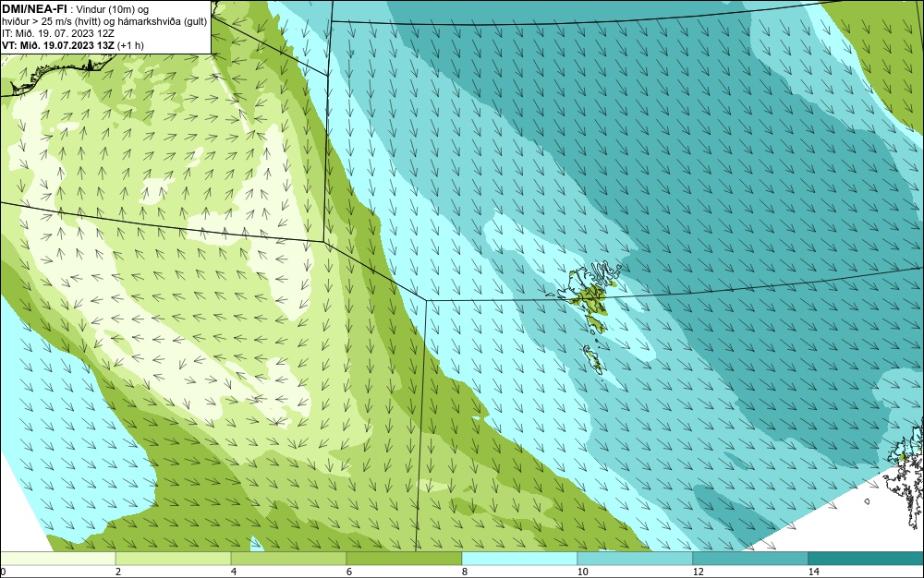The height and width of the screenshot is (578, 924).
Task: Click the DMI/NEA-FI title text
Action: point(34,9)
